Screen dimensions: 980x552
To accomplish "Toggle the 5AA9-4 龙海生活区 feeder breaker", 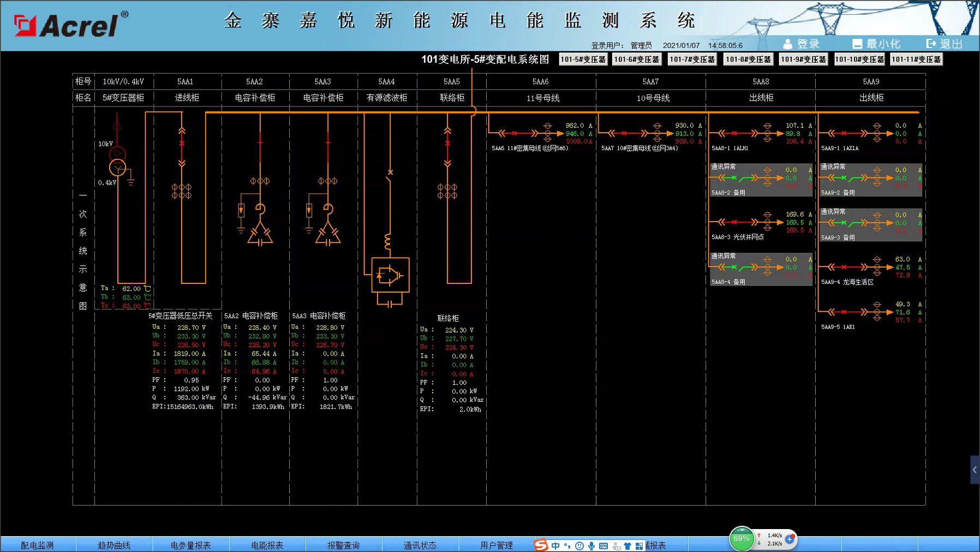I will pos(844,267).
